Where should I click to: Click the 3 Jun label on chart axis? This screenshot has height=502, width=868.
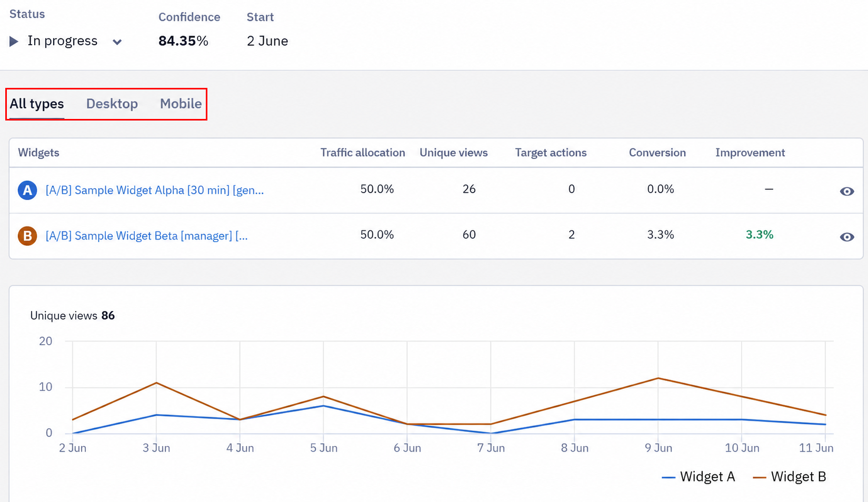click(156, 448)
